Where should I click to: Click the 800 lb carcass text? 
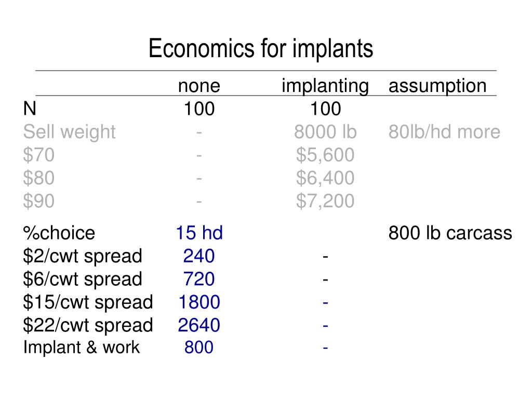[450, 233]
